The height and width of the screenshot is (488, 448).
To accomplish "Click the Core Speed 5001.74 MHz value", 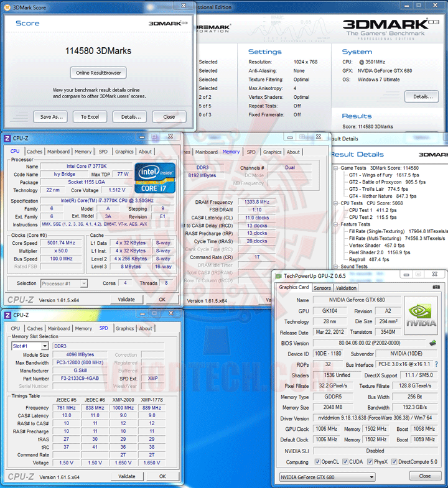I will [x=62, y=242].
